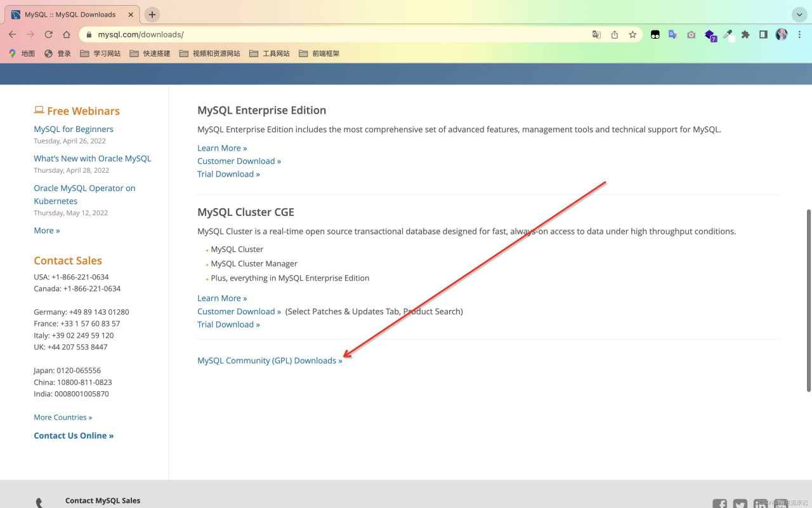Go to the browser home page icon
Image resolution: width=812 pixels, height=508 pixels.
click(67, 34)
